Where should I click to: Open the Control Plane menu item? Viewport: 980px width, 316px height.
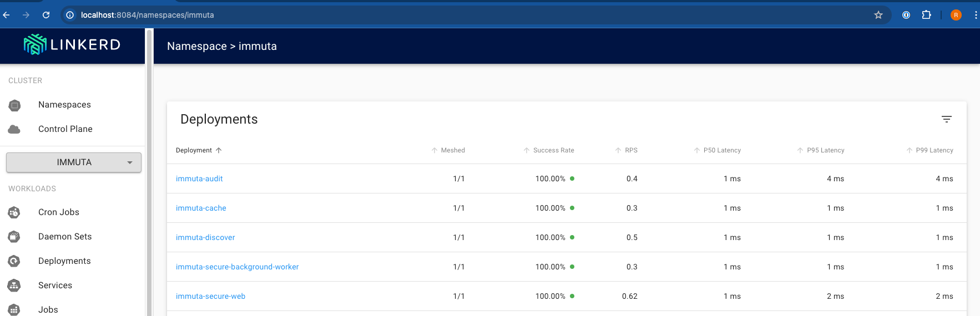pyautogui.click(x=65, y=129)
